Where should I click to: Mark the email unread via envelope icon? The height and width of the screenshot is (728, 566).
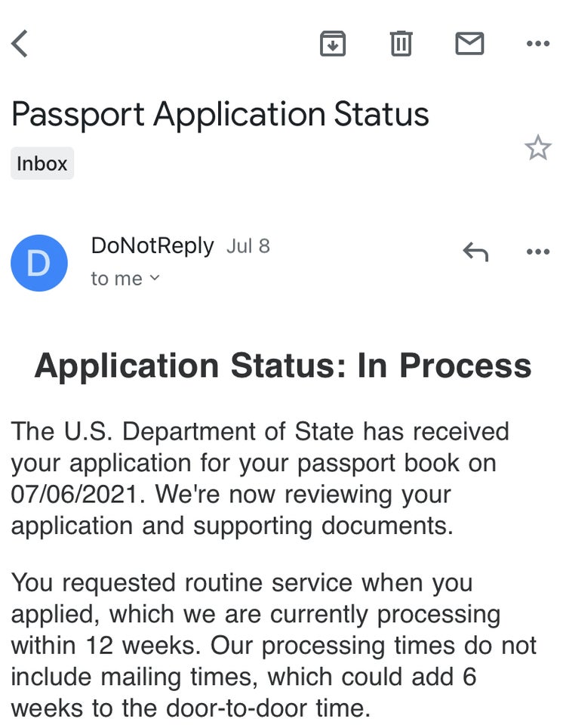(469, 43)
